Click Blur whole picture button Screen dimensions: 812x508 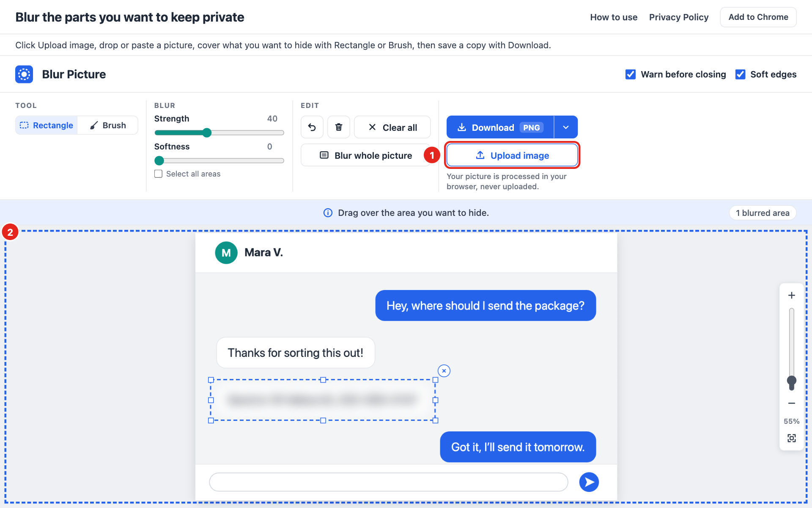tap(365, 155)
